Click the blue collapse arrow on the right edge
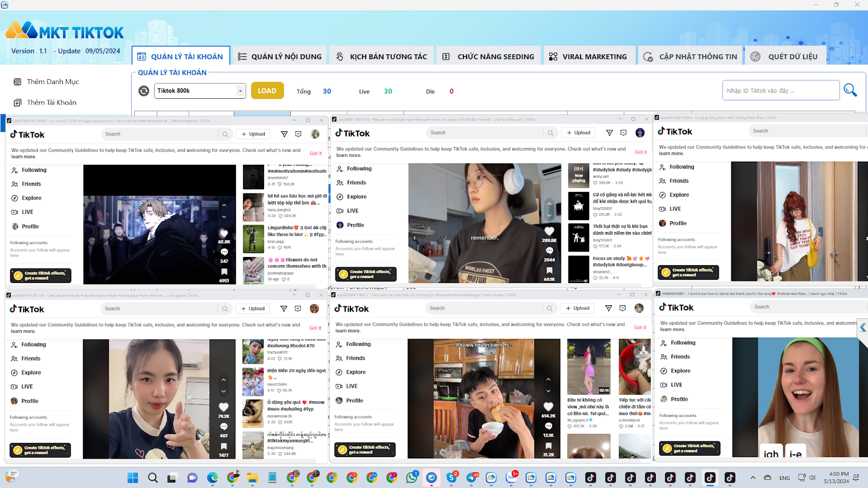 click(x=863, y=328)
